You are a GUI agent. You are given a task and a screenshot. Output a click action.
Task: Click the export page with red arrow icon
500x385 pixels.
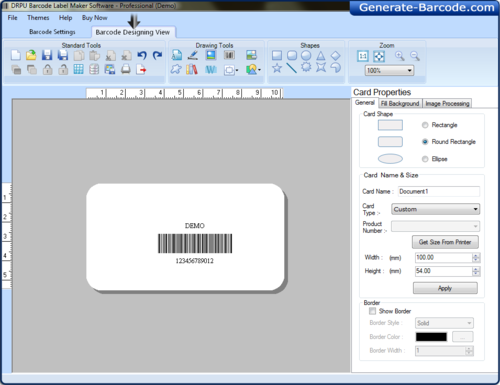[141, 69]
